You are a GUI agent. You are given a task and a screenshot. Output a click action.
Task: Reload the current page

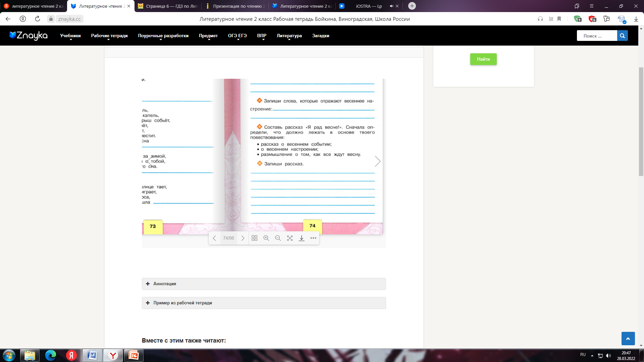tap(38, 19)
